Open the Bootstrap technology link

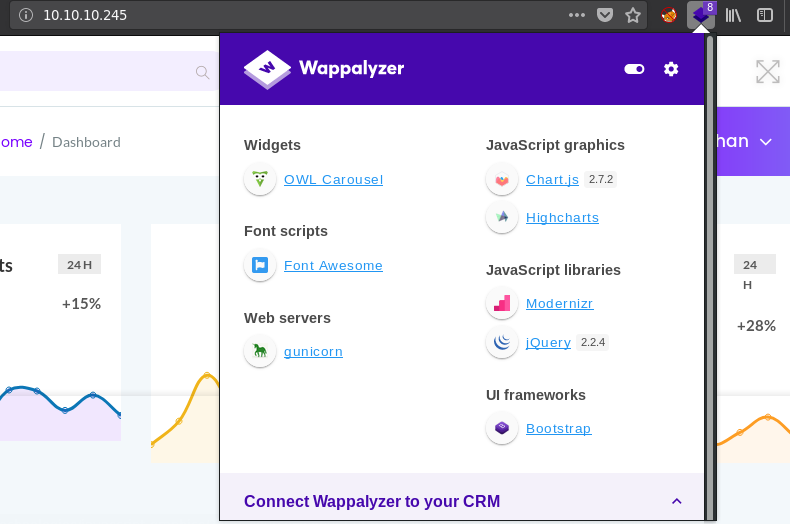click(x=558, y=429)
